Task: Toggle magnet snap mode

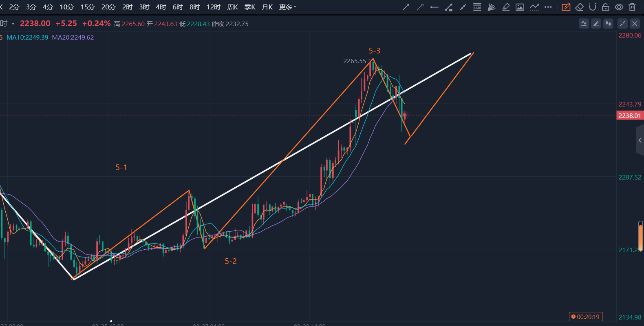Action: (x=593, y=7)
